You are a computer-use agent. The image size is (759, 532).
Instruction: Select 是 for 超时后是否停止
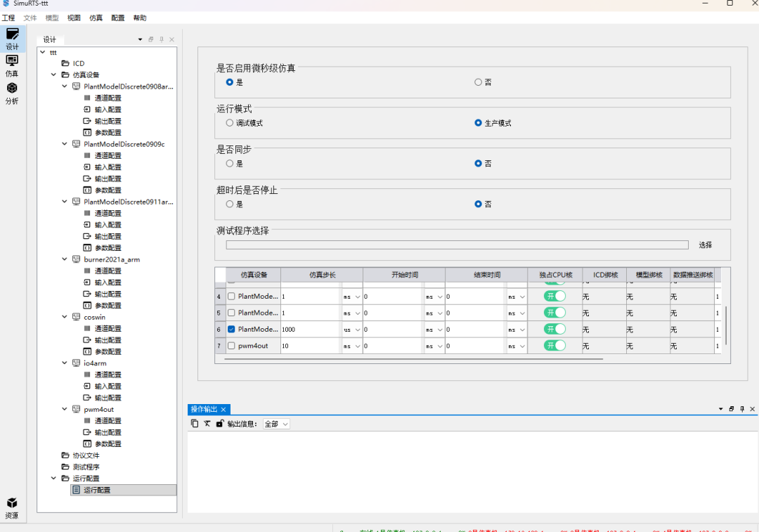click(x=229, y=205)
